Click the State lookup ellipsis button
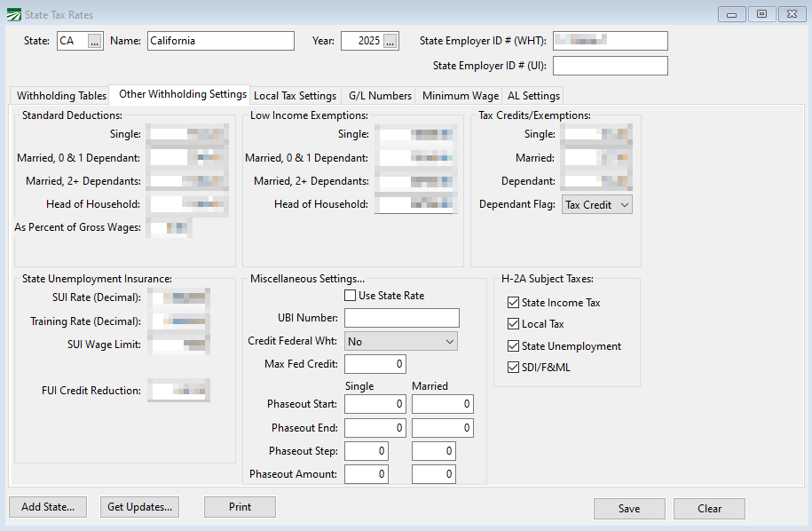This screenshot has height=531, width=812. (95, 41)
